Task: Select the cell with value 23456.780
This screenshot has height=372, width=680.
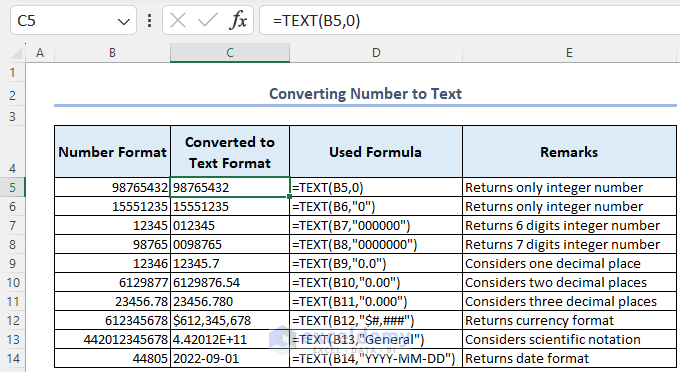Action: (x=230, y=301)
